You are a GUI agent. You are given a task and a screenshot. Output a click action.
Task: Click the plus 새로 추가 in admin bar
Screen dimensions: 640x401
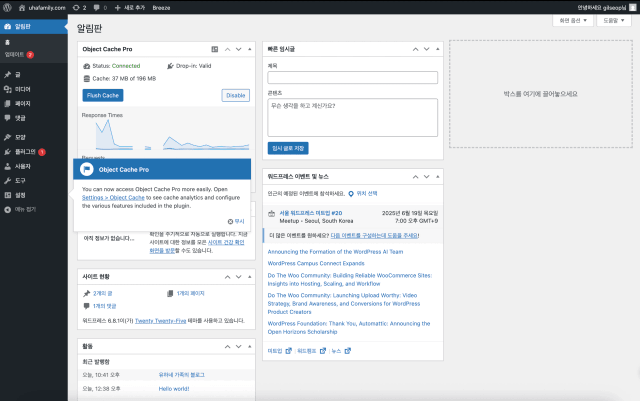[130, 8]
